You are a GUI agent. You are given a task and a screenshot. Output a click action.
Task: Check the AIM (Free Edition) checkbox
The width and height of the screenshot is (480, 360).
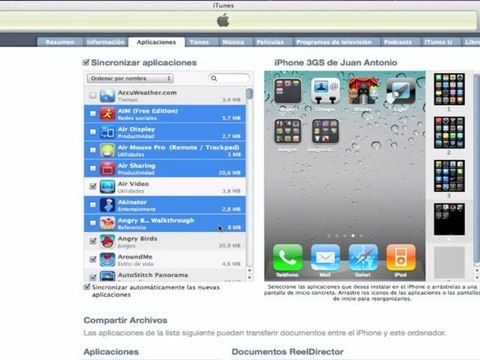click(93, 114)
